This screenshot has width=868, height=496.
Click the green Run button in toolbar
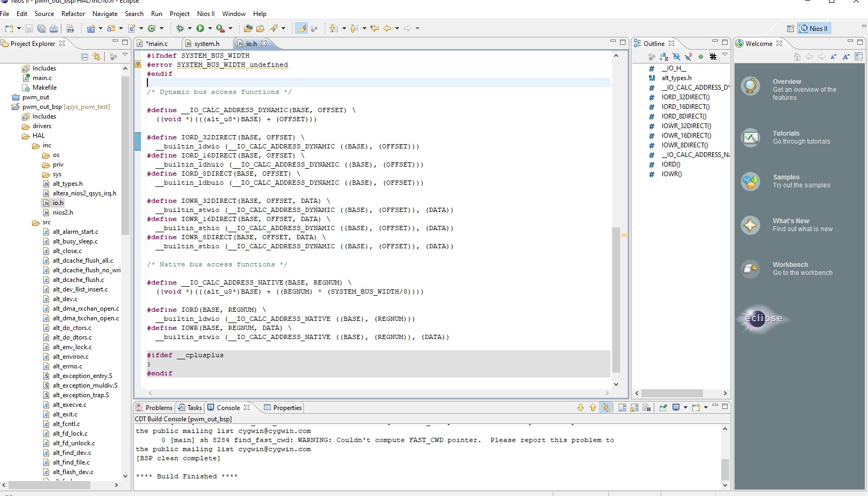200,28
